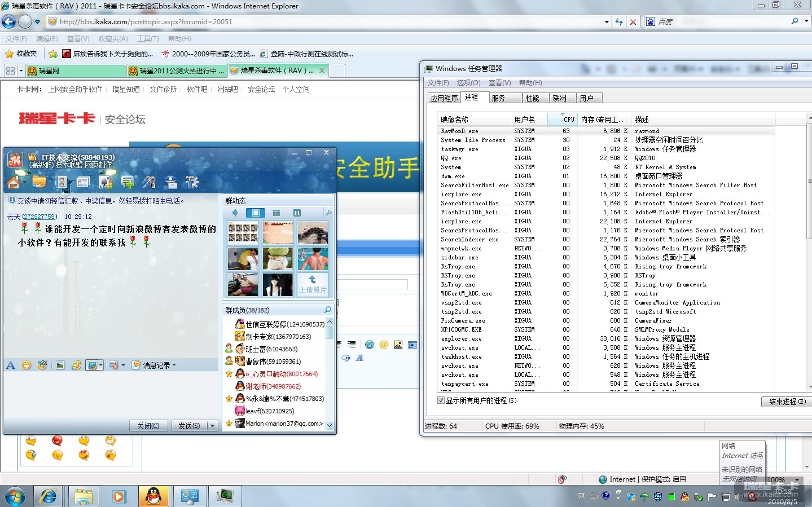Click 关闭(C) button in QQ chat

tap(148, 426)
